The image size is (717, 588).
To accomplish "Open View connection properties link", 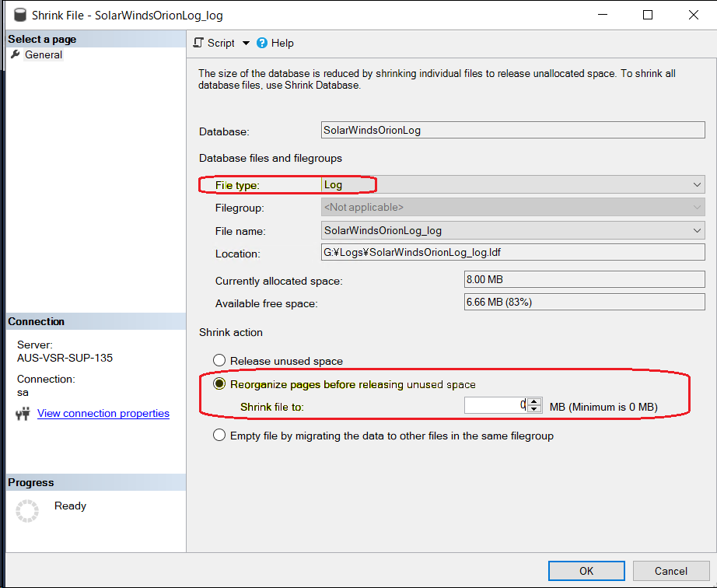I will coord(103,414).
